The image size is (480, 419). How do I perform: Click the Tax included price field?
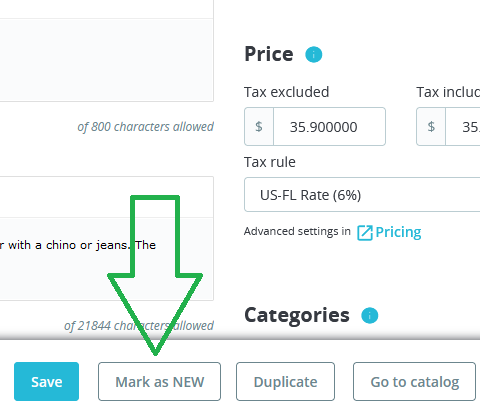[463, 127]
